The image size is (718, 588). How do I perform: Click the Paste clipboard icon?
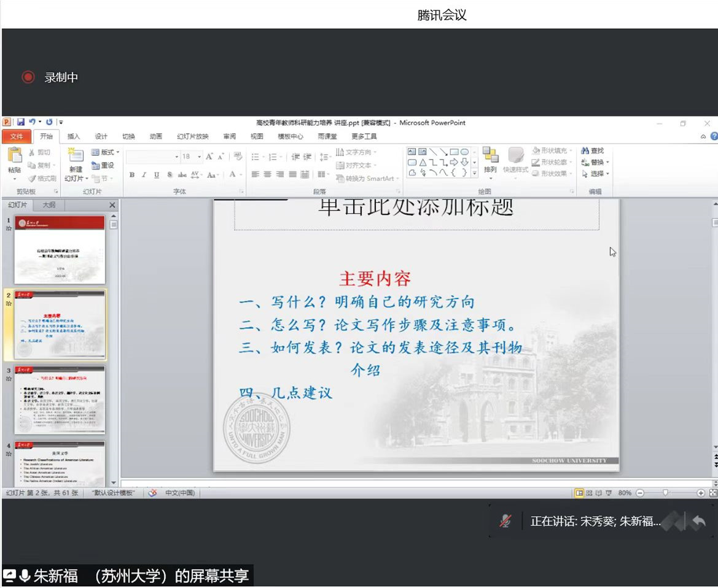14,156
